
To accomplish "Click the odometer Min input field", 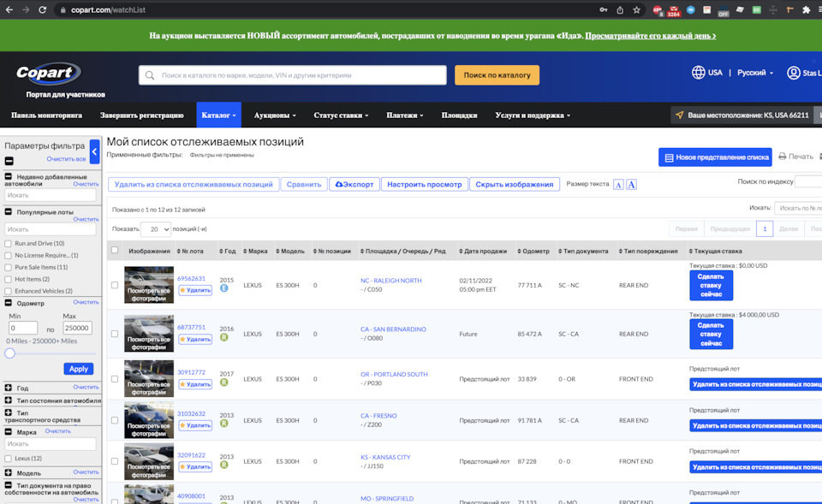I will click(x=23, y=328).
